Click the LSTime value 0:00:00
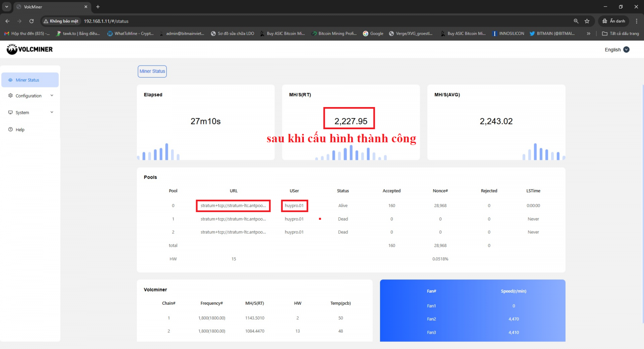Viewport: 644px width, 349px height. [533, 206]
